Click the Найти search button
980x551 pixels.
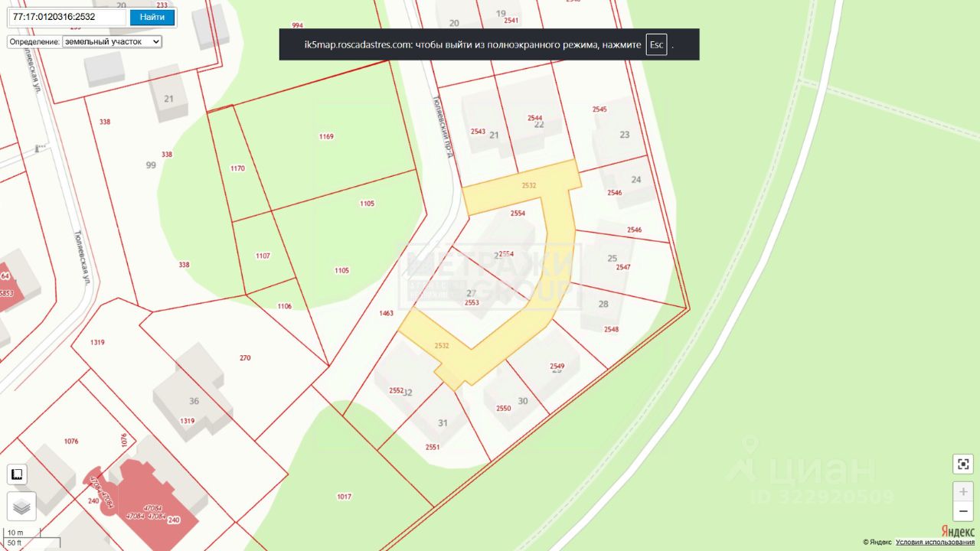(152, 17)
